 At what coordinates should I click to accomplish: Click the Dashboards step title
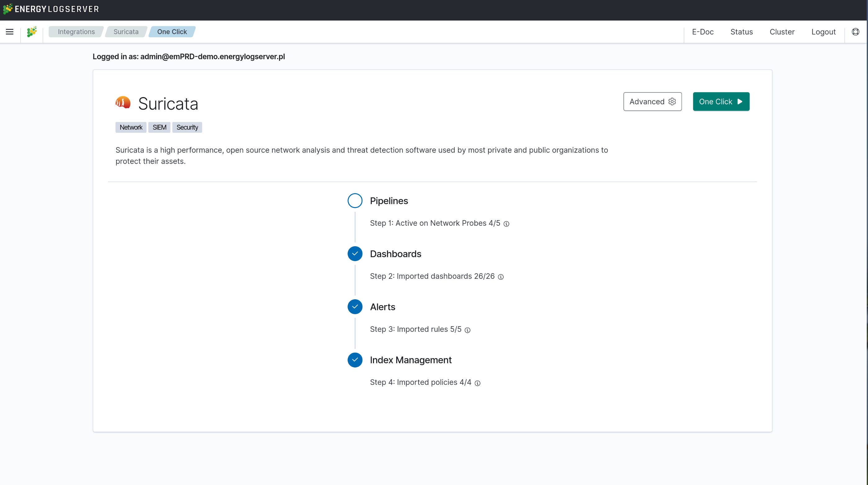pyautogui.click(x=396, y=254)
